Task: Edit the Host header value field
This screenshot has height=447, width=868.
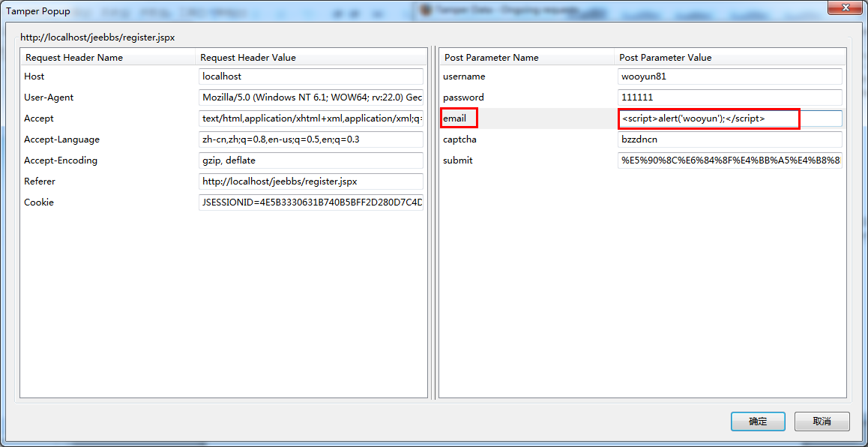Action: (x=311, y=76)
